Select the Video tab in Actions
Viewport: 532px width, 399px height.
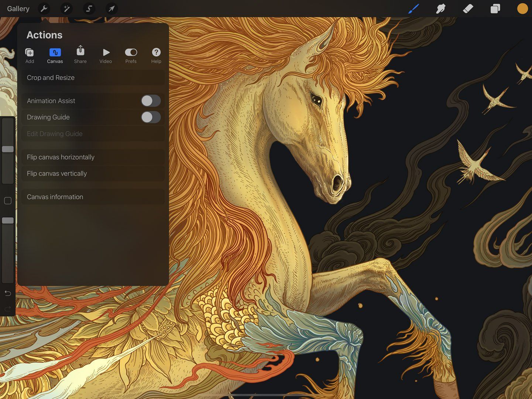[106, 55]
